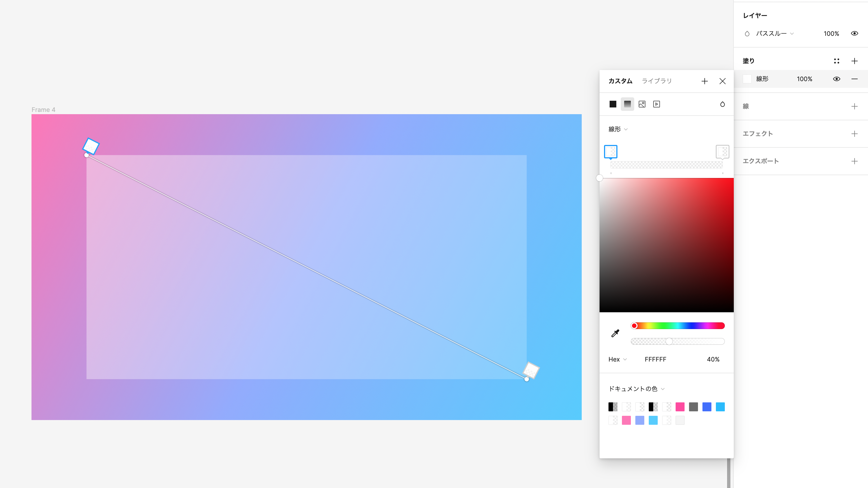Pick the royal blue document swatch
The width and height of the screenshot is (868, 488).
pos(707,407)
